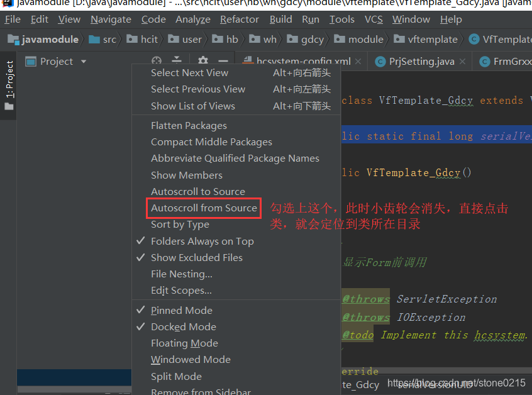Enable Split Mode
Screen dimensions: 532x395
pyautogui.click(x=236, y=377)
